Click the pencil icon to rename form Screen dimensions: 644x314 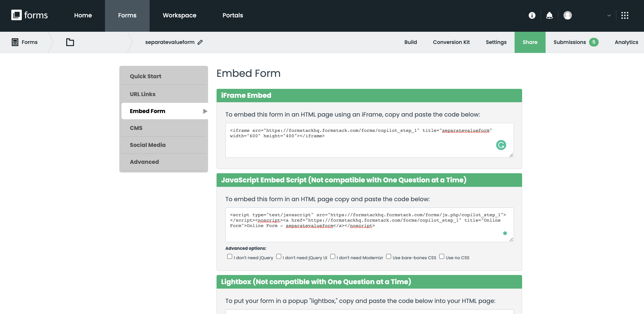click(x=200, y=42)
